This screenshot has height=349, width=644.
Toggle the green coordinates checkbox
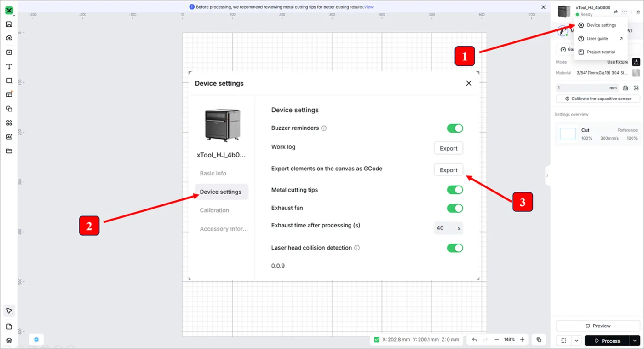377,340
